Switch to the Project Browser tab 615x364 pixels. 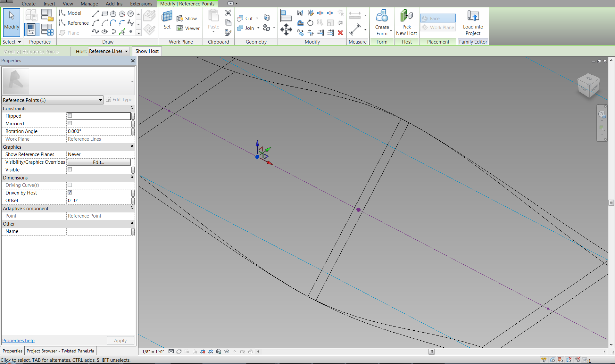(60, 351)
